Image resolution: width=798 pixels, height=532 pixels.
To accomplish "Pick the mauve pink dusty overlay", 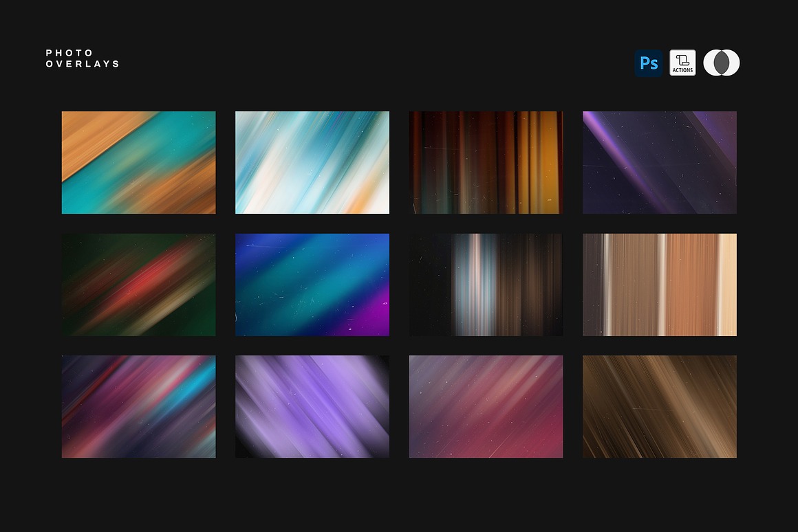I will click(486, 406).
